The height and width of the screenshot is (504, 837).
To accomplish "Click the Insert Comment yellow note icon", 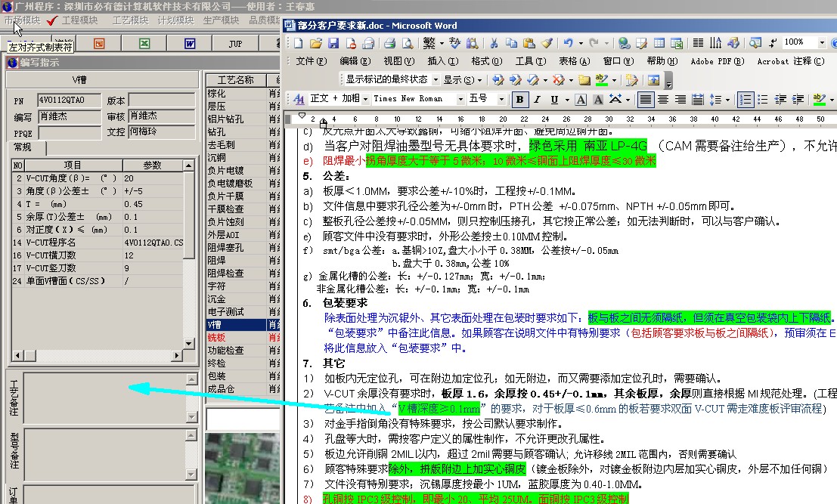I will pos(584,80).
